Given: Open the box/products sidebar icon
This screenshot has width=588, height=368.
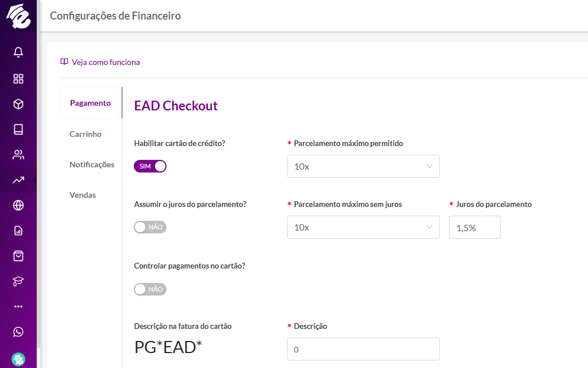Looking at the screenshot, I should click(18, 104).
